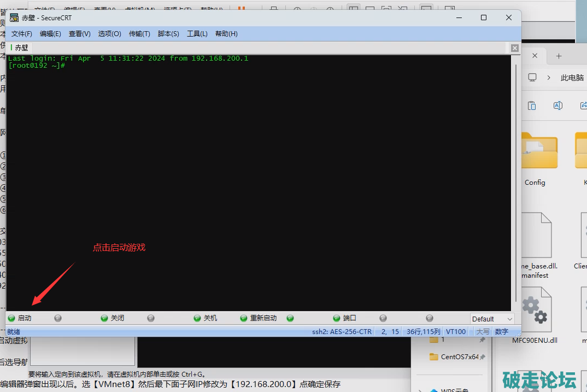Add a new tab in File Explorer

point(559,56)
